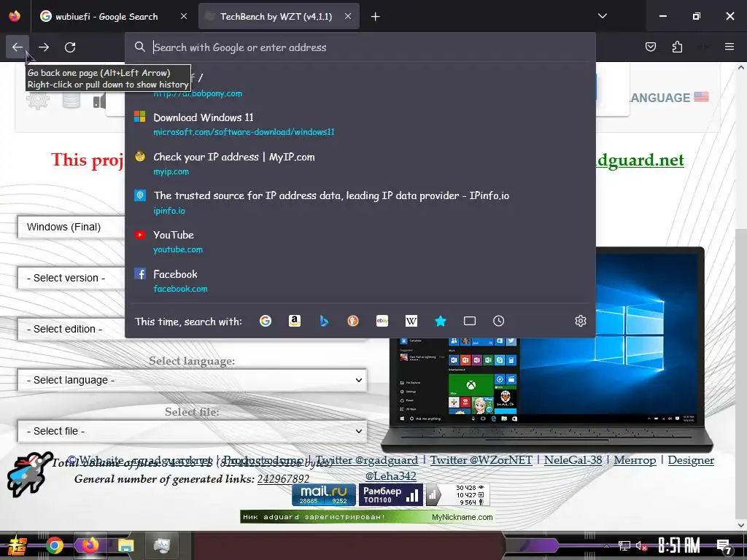Click the mail.ru counter badge
The height and width of the screenshot is (560, 747).
click(x=324, y=495)
